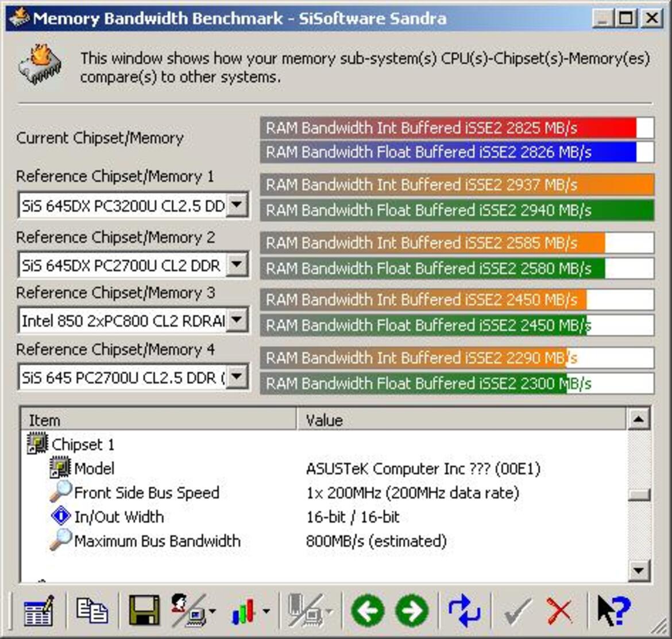Viewport: 672px width, 639px height.
Task: Click the value 16-bit / 16-bit
Action: point(353,517)
